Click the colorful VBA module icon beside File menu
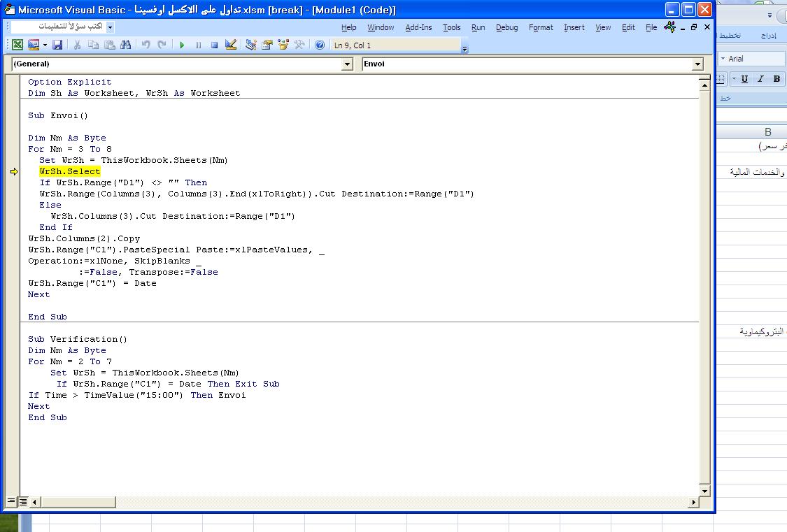The image size is (787, 532). 669,27
